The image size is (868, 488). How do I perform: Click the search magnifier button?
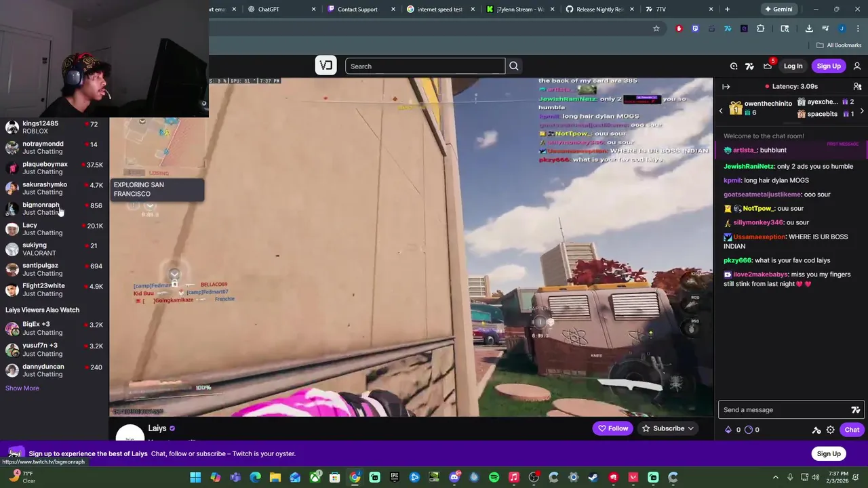(x=514, y=66)
